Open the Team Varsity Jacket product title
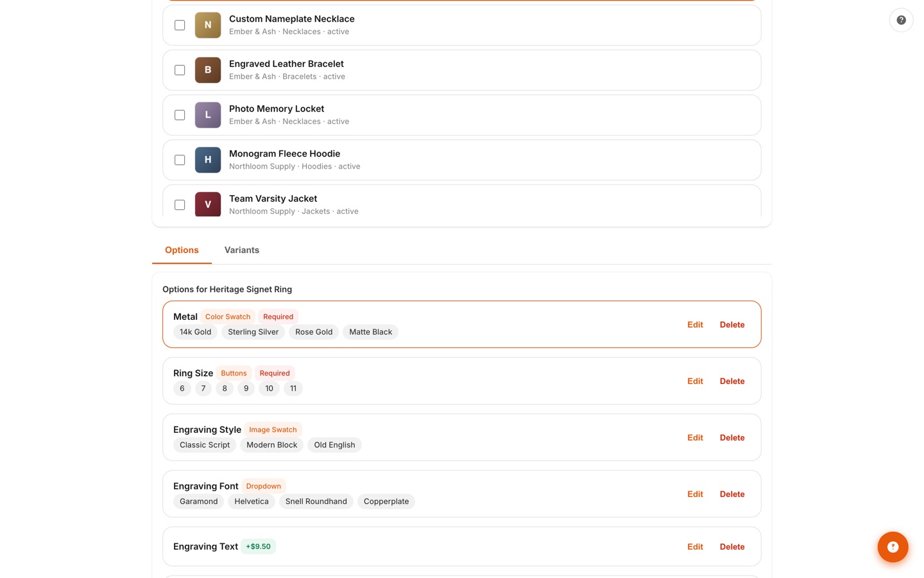Screen dimensions: 924x578 click(x=273, y=198)
